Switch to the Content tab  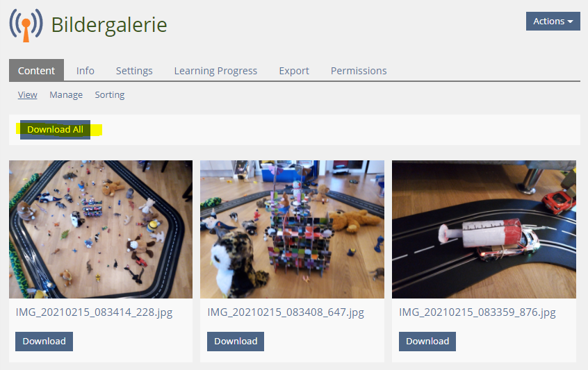pyautogui.click(x=36, y=70)
